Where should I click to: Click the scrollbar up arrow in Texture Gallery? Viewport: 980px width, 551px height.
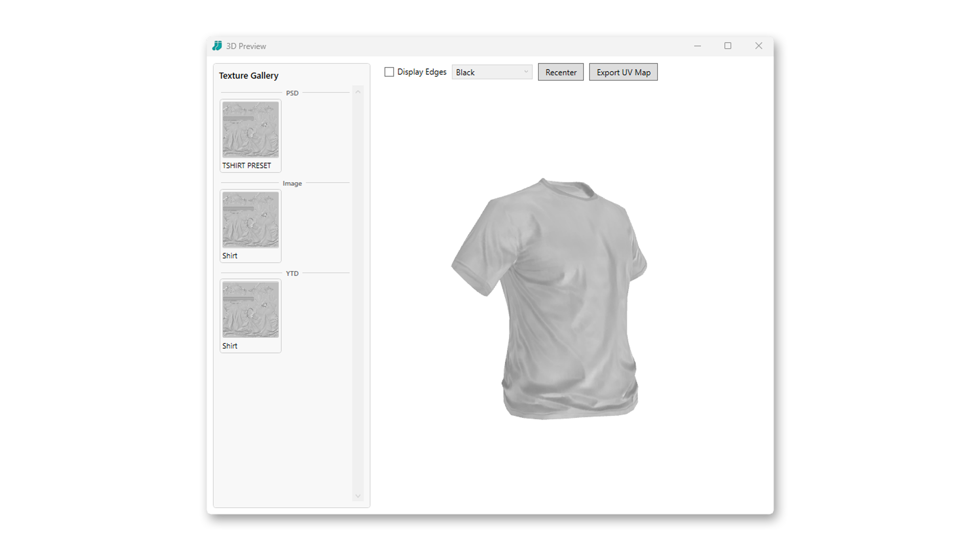[358, 91]
